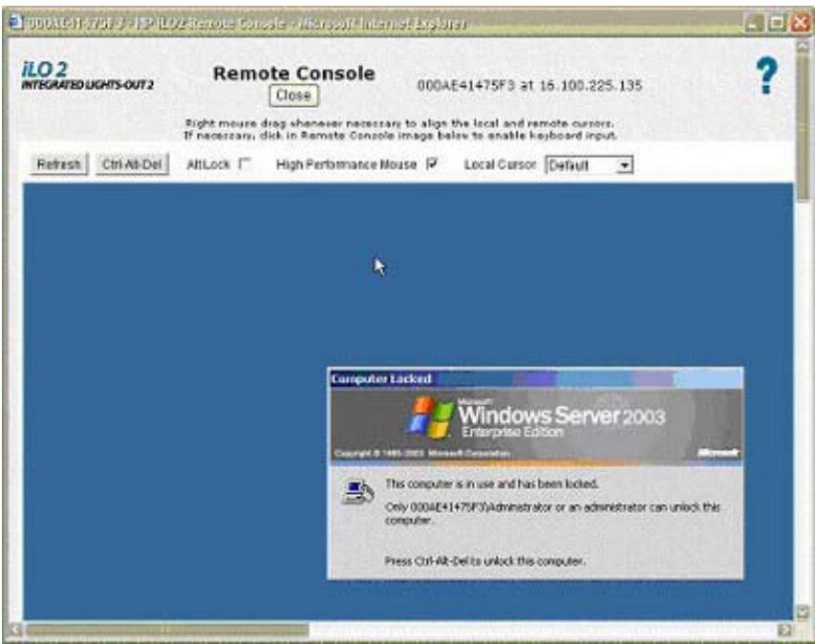
Task: Click the Windows flag logo in the banner
Action: pyautogui.click(x=430, y=417)
